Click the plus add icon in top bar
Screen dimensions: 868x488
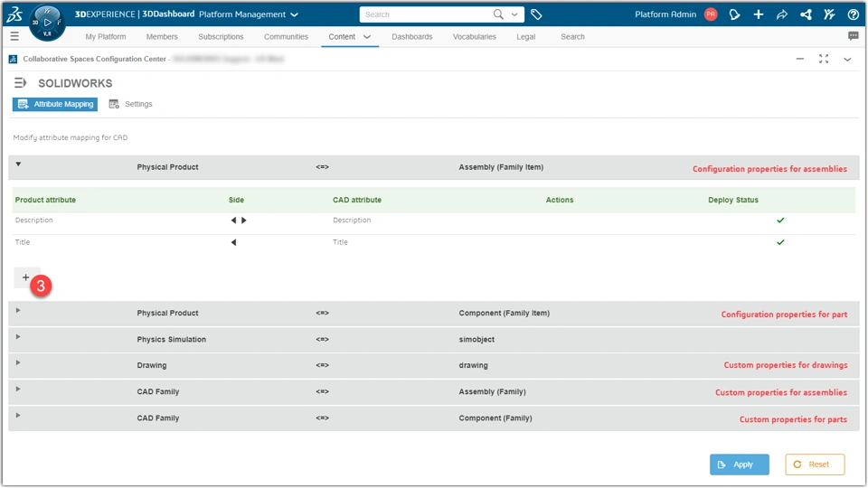759,14
